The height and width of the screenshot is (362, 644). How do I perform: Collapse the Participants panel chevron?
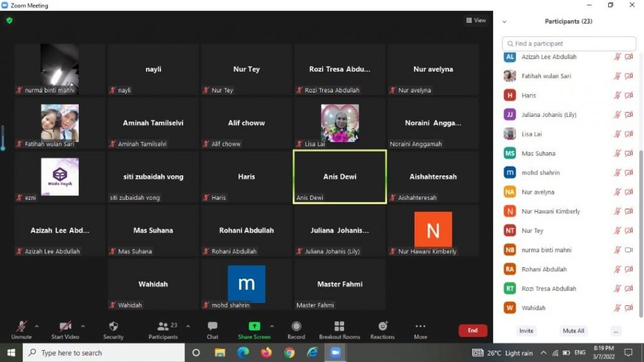tap(504, 21)
